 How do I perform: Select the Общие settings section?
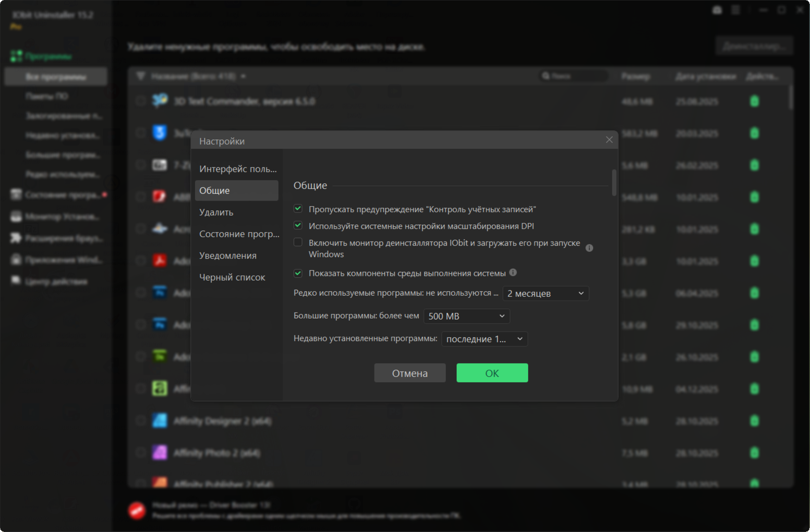[x=237, y=190]
